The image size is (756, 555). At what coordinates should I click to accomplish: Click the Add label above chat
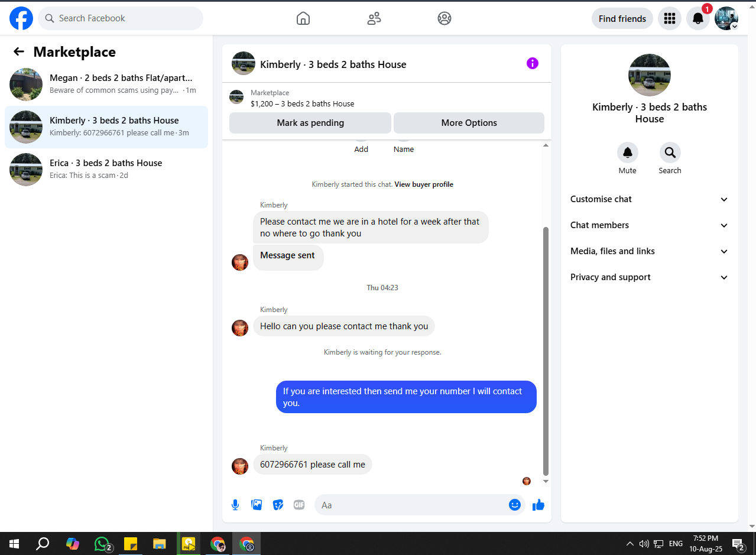[361, 150]
